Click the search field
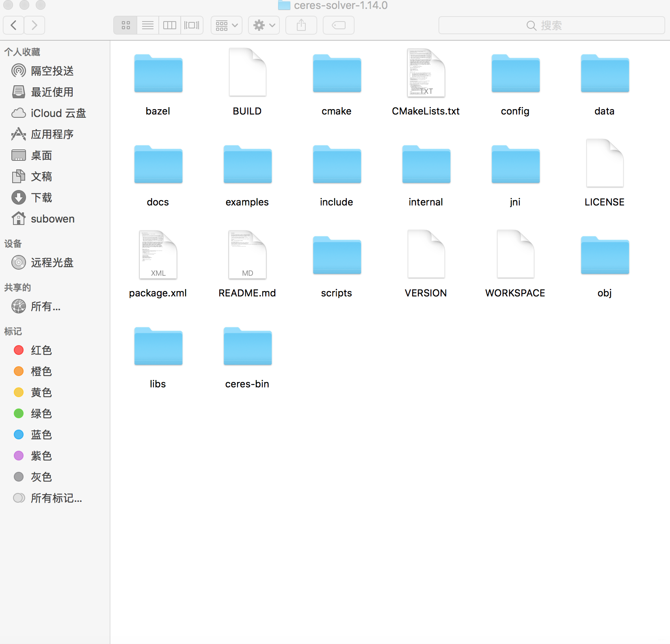This screenshot has height=644, width=670. (x=551, y=25)
